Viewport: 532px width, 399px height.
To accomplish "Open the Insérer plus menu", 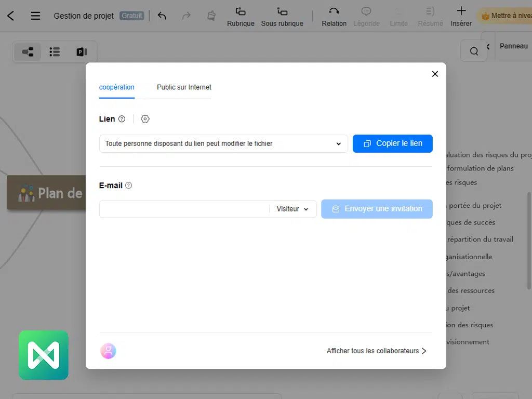I will pyautogui.click(x=461, y=17).
